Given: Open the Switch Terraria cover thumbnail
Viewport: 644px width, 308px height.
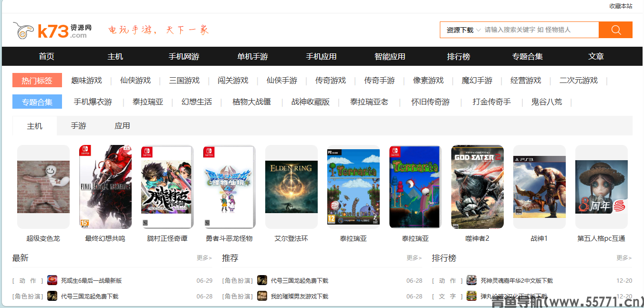Looking at the screenshot, I should click(x=415, y=187).
